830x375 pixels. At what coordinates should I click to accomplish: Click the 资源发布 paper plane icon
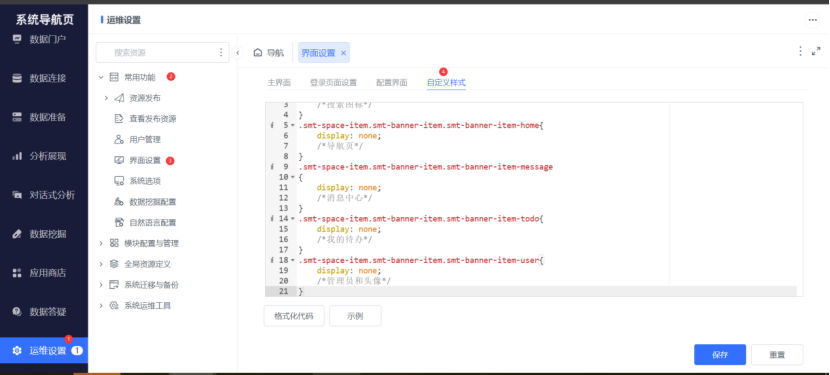(119, 98)
